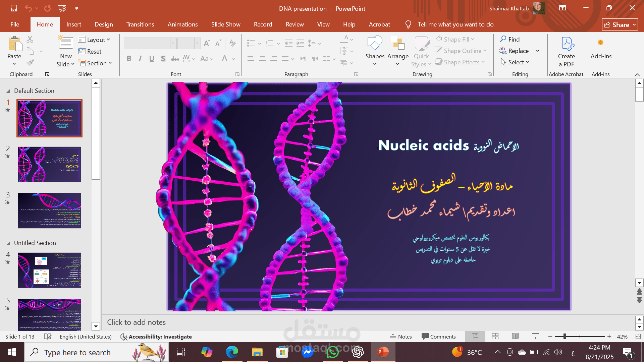
Task: Click the spell check status icon
Action: pyautogui.click(x=48, y=336)
